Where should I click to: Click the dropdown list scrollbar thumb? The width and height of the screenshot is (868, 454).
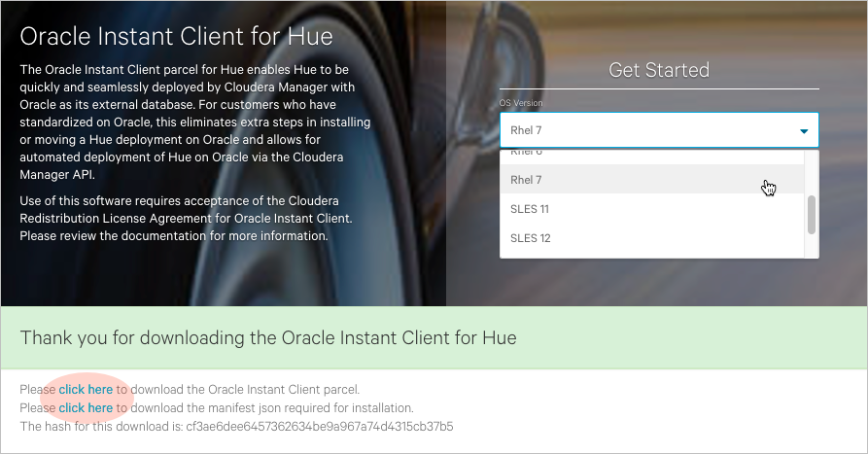point(812,215)
